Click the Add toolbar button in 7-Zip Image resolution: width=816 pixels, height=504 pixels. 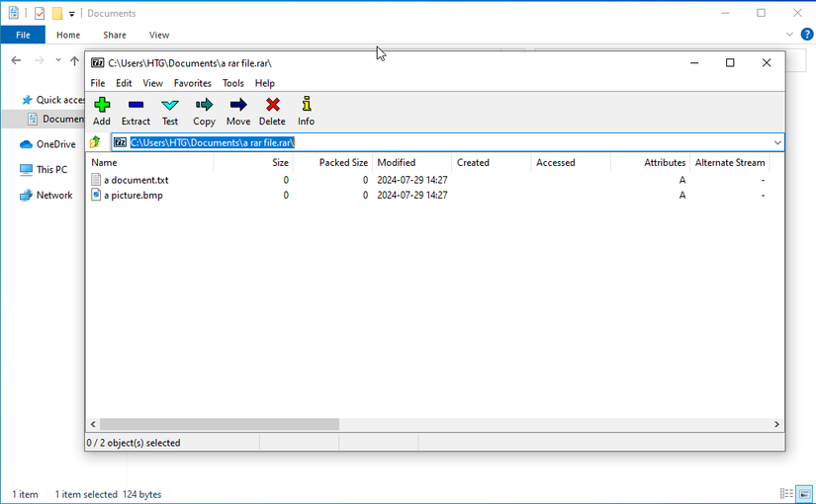102,112
